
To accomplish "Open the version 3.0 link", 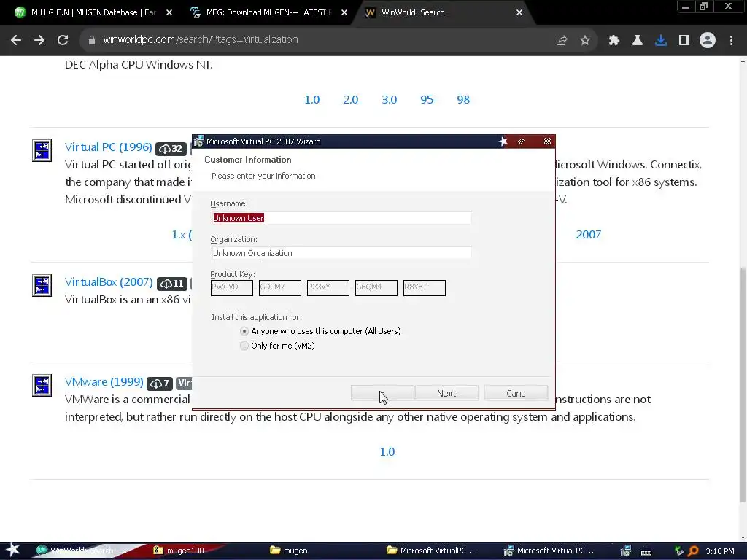I will tap(390, 99).
